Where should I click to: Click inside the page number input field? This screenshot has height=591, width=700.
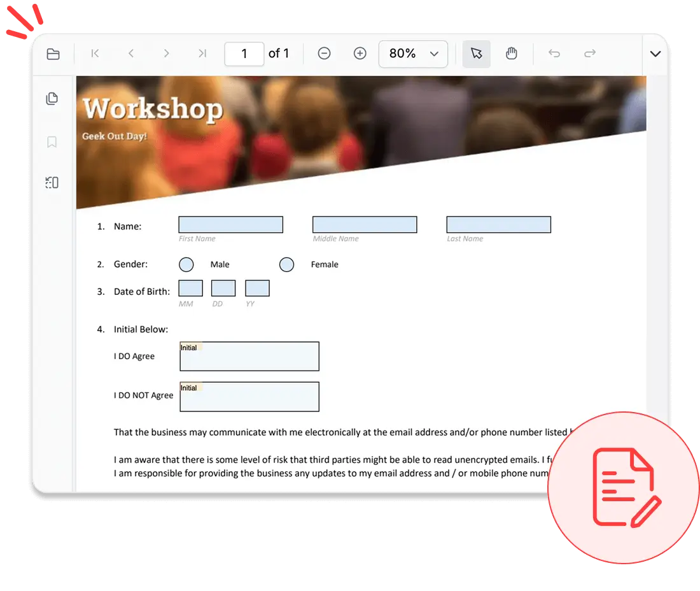pos(244,53)
